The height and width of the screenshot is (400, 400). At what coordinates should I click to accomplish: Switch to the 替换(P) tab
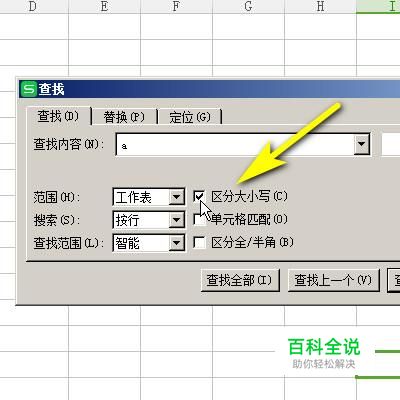[x=124, y=117]
